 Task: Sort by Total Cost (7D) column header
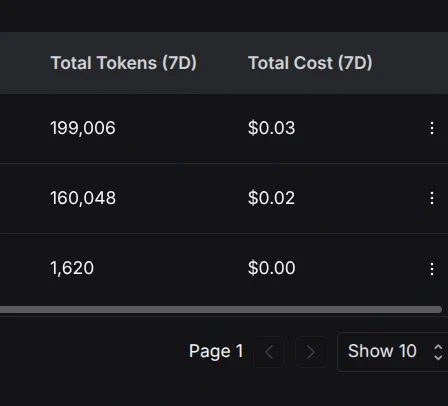click(x=310, y=63)
